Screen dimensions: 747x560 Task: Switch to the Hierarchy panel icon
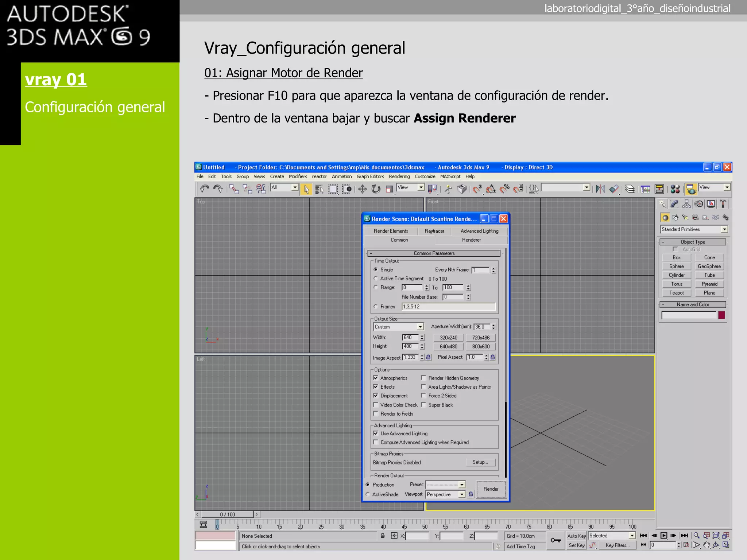[x=687, y=204]
